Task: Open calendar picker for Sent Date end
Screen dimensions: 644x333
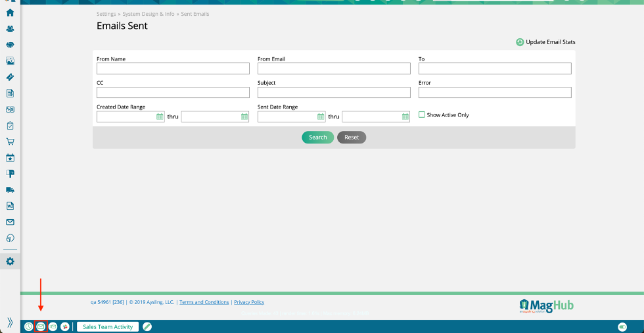Action: 405,116
